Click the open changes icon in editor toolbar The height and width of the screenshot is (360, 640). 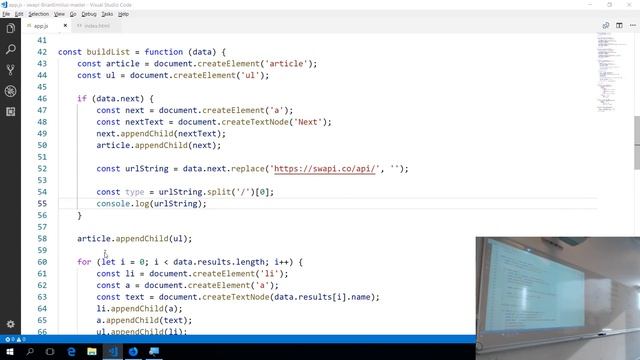606,25
